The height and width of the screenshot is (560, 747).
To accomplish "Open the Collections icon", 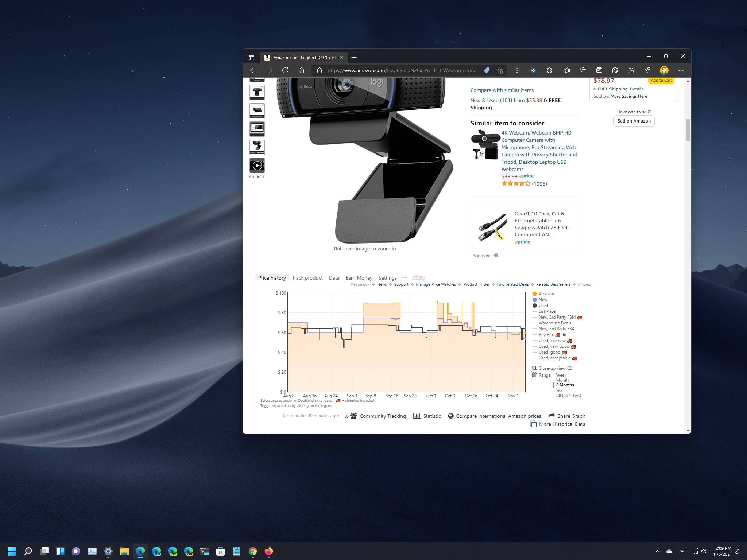I will 583,70.
